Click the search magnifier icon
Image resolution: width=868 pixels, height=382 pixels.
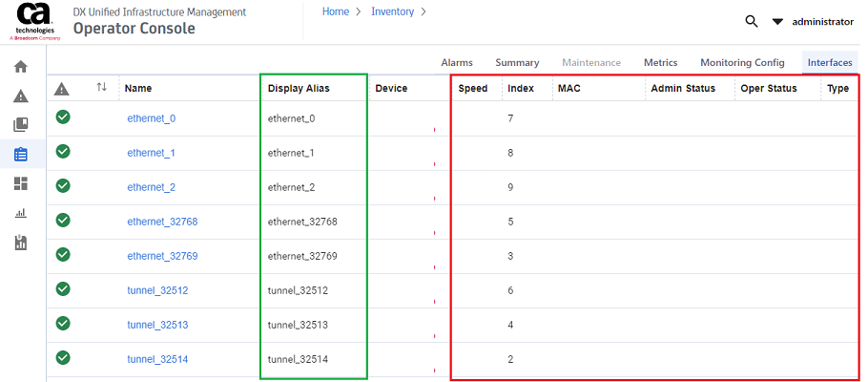click(752, 21)
